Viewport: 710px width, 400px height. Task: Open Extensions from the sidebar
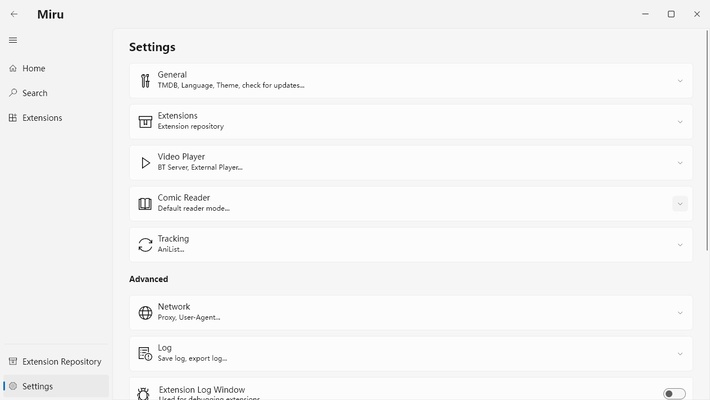pos(42,118)
